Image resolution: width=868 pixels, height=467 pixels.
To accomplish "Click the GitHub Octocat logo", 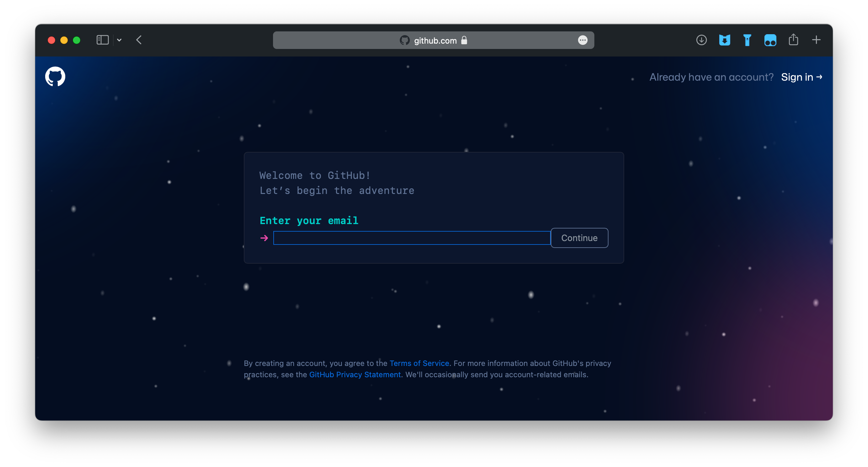I will 55,77.
